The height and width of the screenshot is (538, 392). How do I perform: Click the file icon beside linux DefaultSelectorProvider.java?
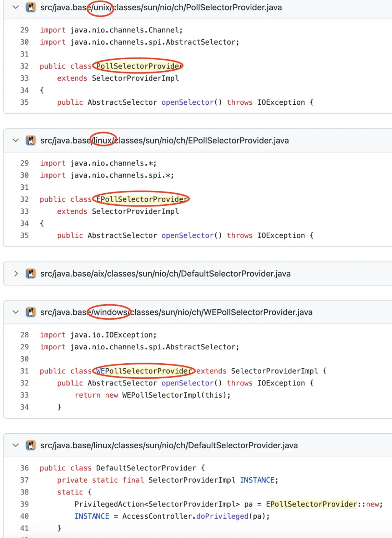(x=31, y=445)
